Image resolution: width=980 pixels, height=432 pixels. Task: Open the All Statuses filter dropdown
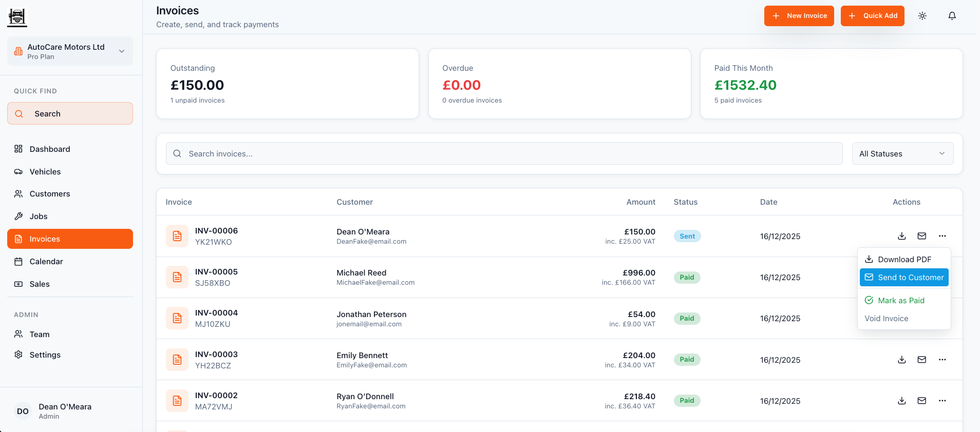click(x=902, y=153)
